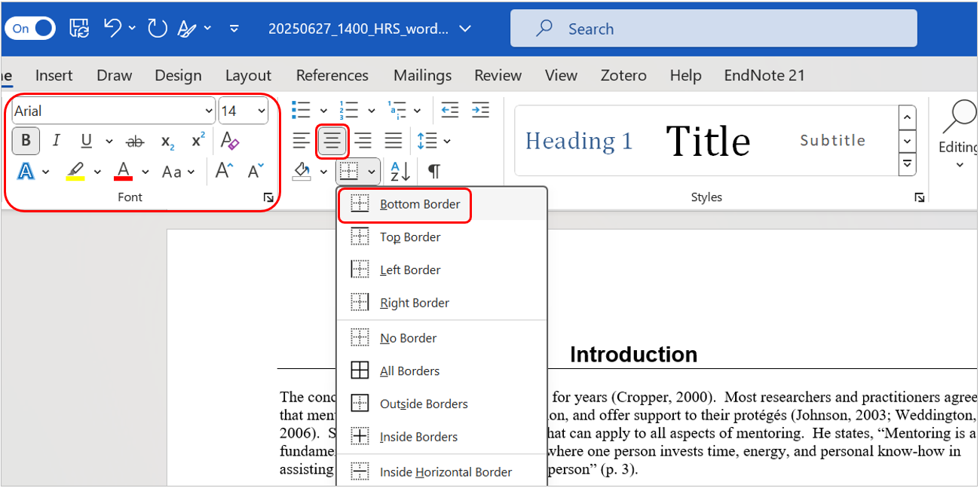Justify the paragraph text

[x=394, y=141]
